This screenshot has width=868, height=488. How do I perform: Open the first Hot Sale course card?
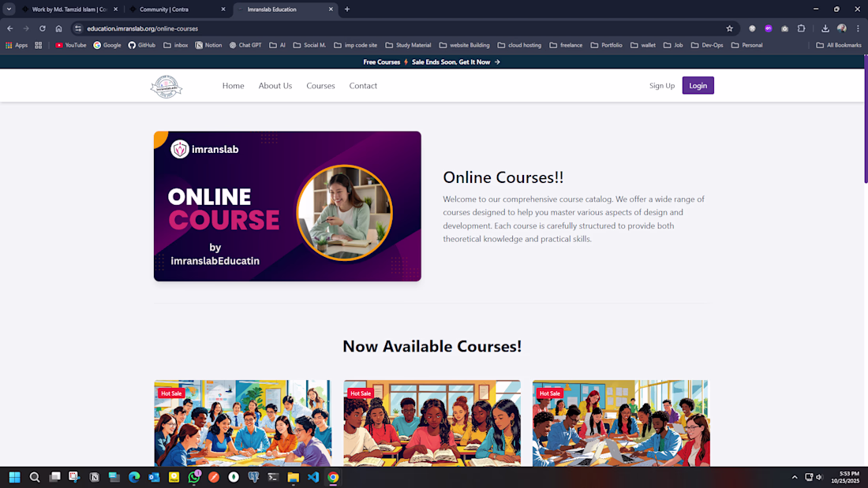(x=242, y=423)
